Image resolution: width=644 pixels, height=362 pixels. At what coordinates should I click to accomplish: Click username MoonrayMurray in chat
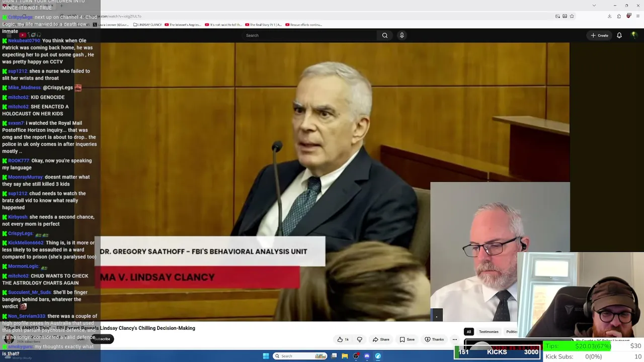[26, 177]
